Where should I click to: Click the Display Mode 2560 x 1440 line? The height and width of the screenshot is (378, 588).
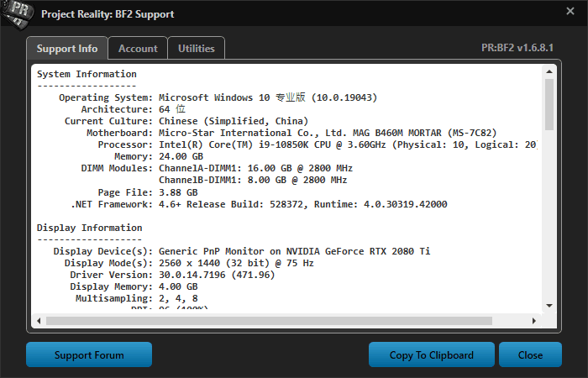pos(189,263)
